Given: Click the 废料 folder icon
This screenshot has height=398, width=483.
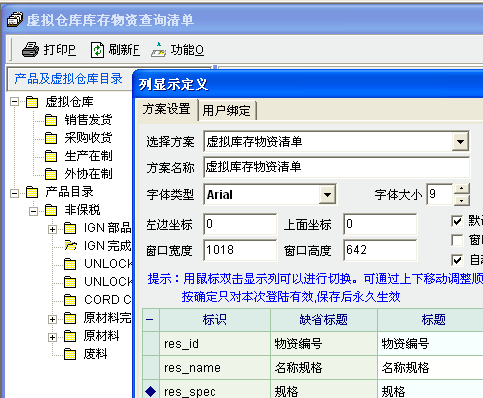Looking at the screenshot, I should coord(70,354).
